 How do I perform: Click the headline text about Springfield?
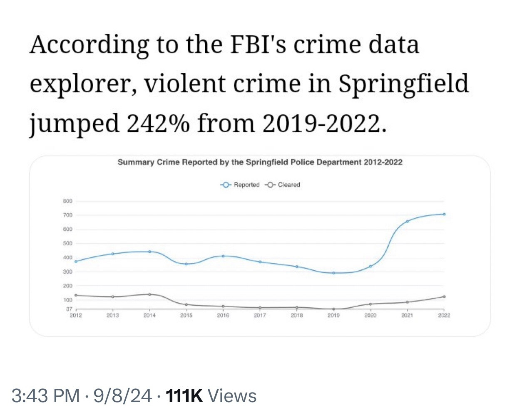coord(249,84)
